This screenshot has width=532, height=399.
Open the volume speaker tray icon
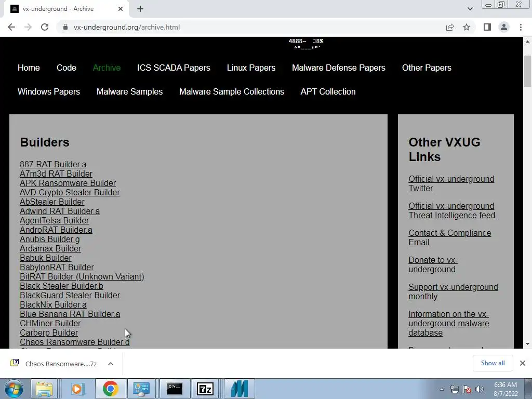(479, 389)
